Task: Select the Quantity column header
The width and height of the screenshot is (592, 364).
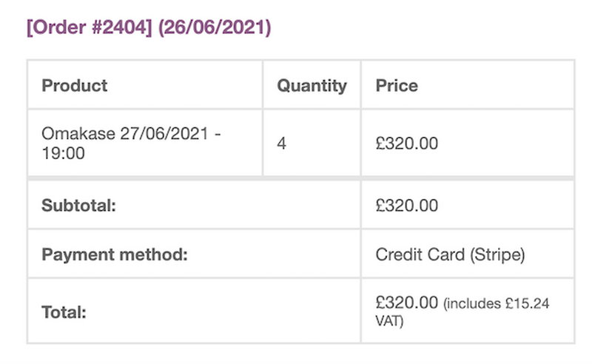Action: (312, 86)
